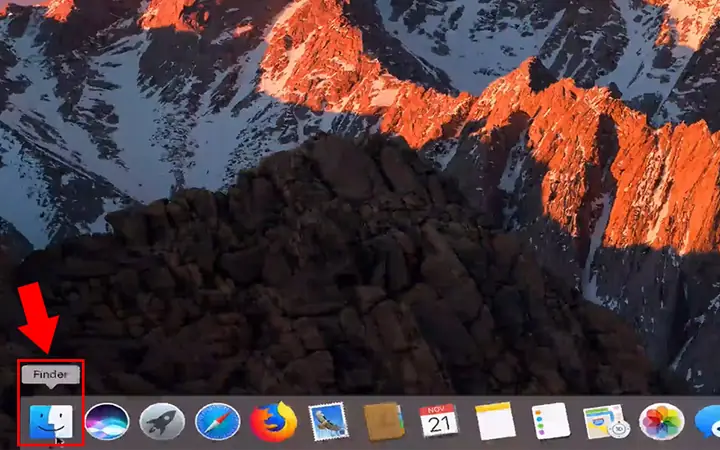Open Calendar showing Nov 21

(x=439, y=421)
